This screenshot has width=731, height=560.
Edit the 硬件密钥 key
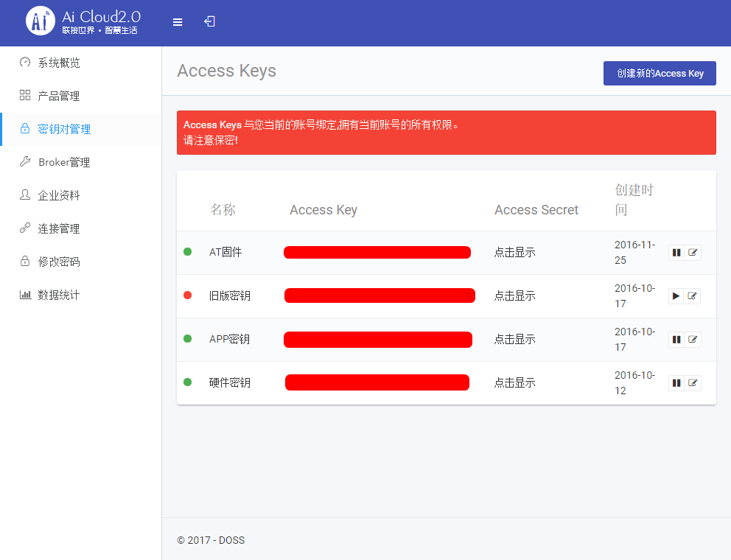[693, 383]
